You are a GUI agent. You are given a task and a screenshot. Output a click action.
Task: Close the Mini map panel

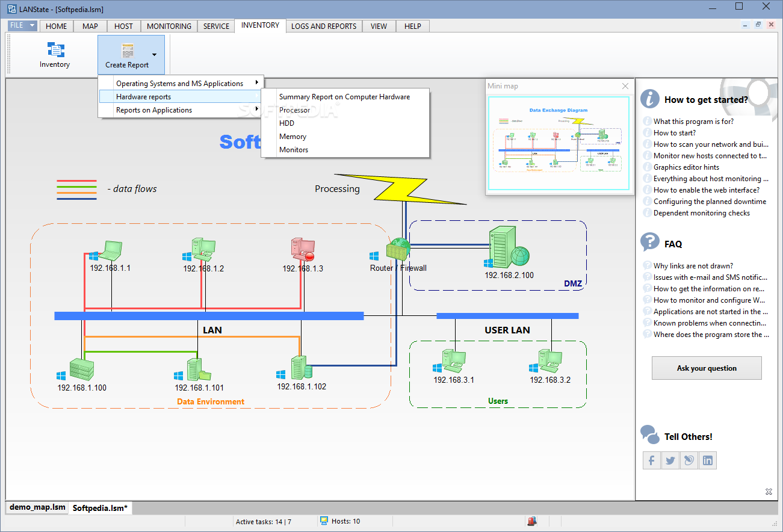click(x=625, y=86)
